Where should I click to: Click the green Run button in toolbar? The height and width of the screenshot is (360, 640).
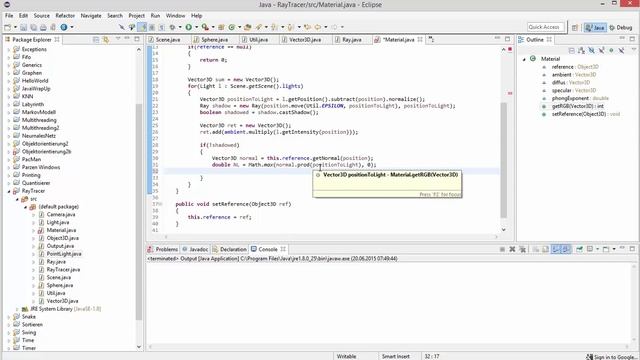point(189,27)
